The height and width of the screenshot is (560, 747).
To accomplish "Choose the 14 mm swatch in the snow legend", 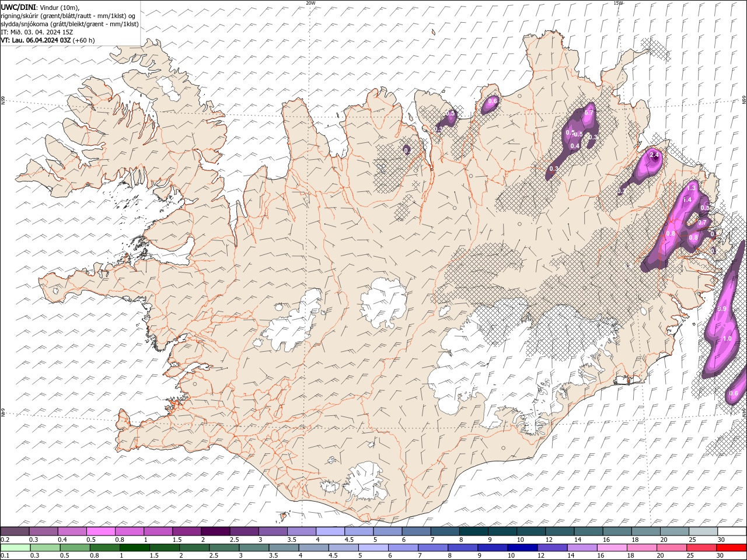I will [x=588, y=531].
